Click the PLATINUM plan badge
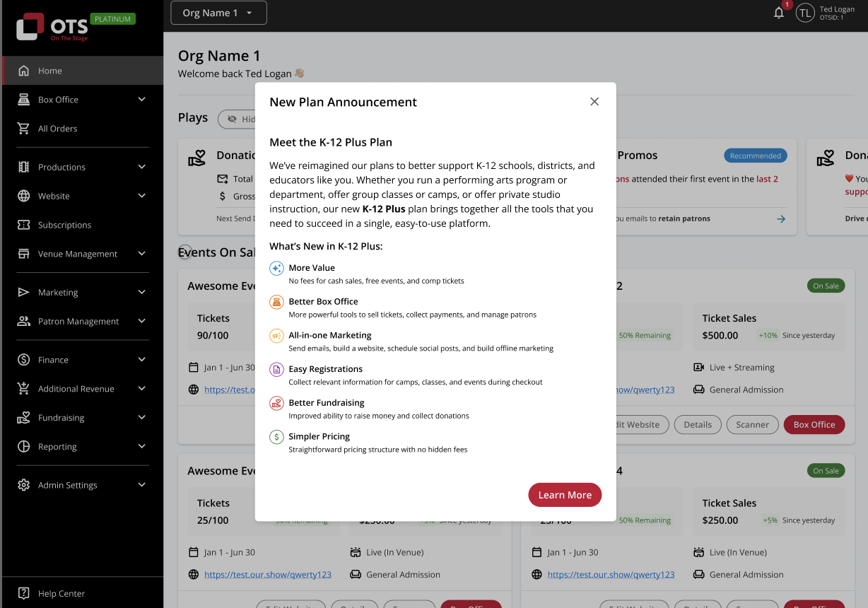 [113, 19]
